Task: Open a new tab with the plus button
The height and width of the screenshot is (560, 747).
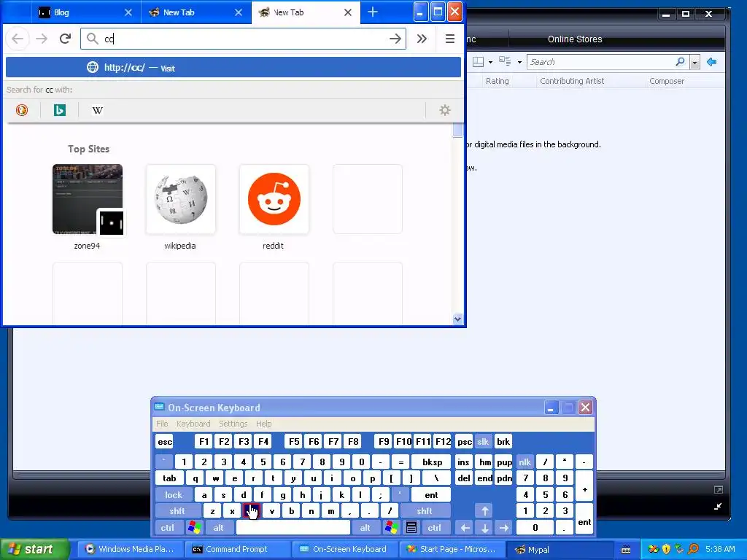Action: [x=373, y=12]
